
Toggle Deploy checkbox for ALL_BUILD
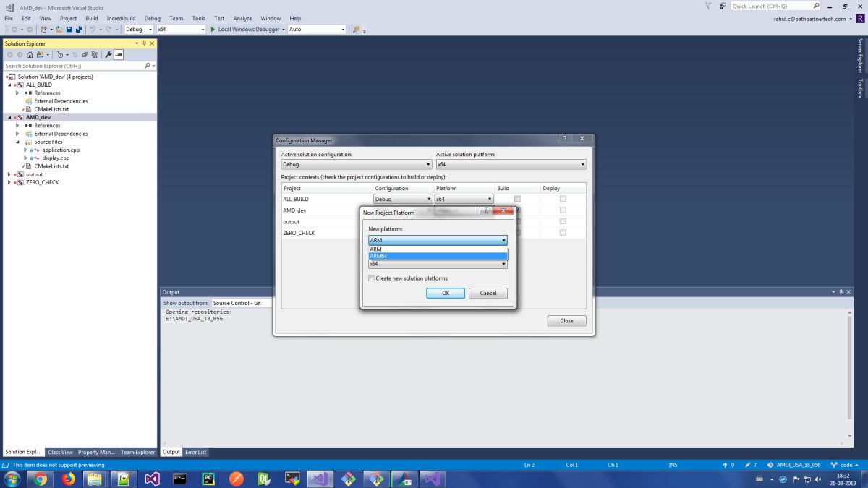563,199
